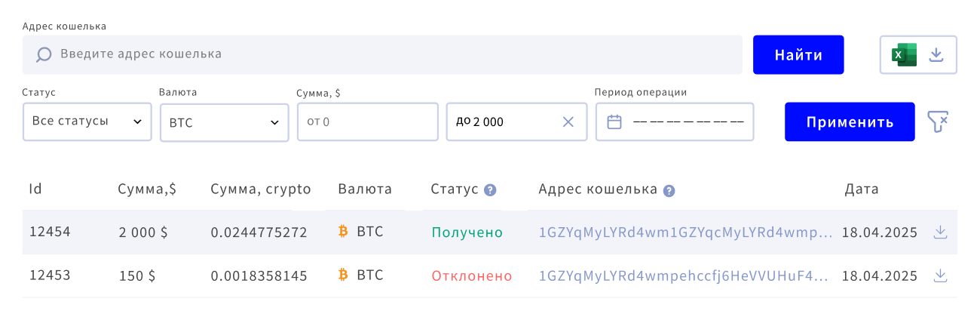The image size is (980, 320).
Task: Clear the 'до 2 000' amount field
Action: point(568,122)
